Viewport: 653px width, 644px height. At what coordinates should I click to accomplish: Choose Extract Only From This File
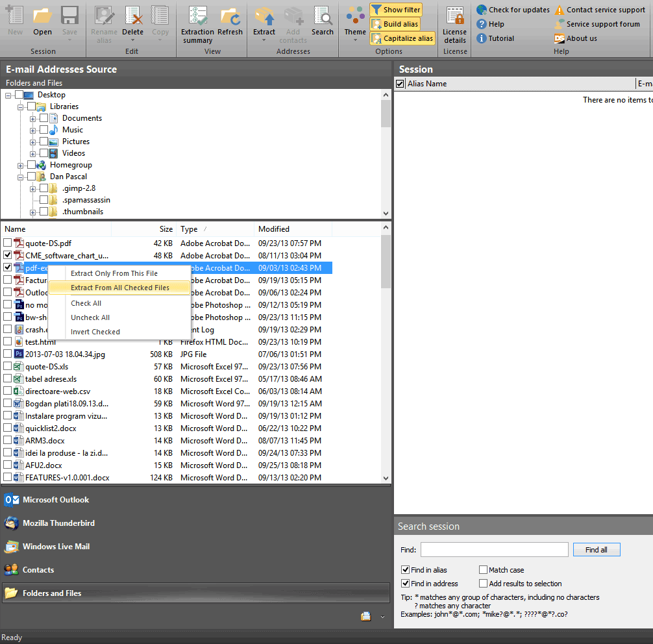pos(119,273)
